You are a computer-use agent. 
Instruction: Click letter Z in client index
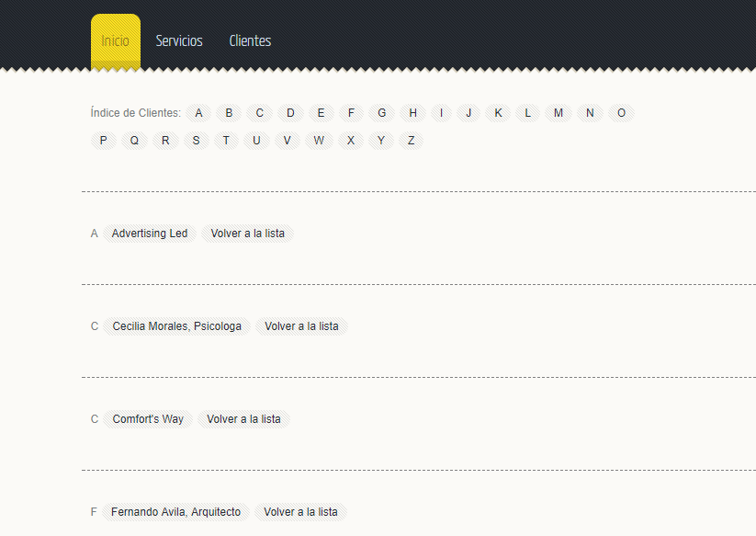(x=411, y=141)
